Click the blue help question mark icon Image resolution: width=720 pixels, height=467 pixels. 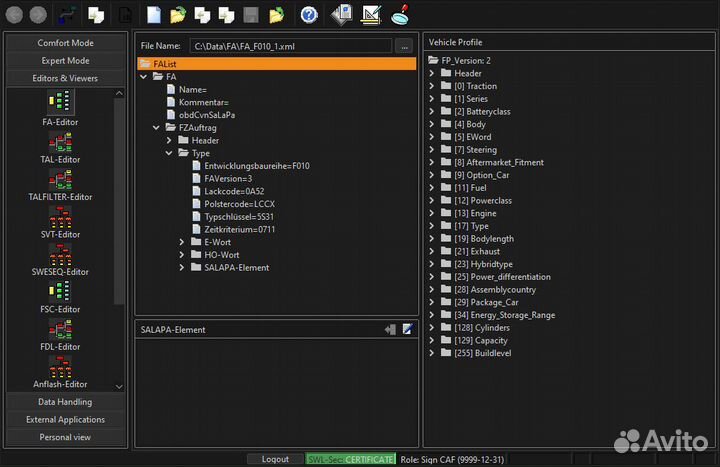(x=309, y=15)
